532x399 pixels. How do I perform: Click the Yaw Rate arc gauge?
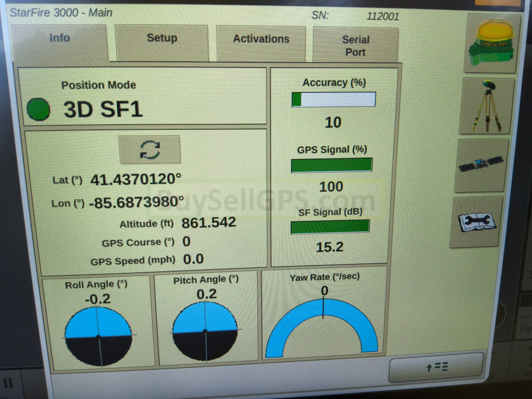click(x=322, y=328)
